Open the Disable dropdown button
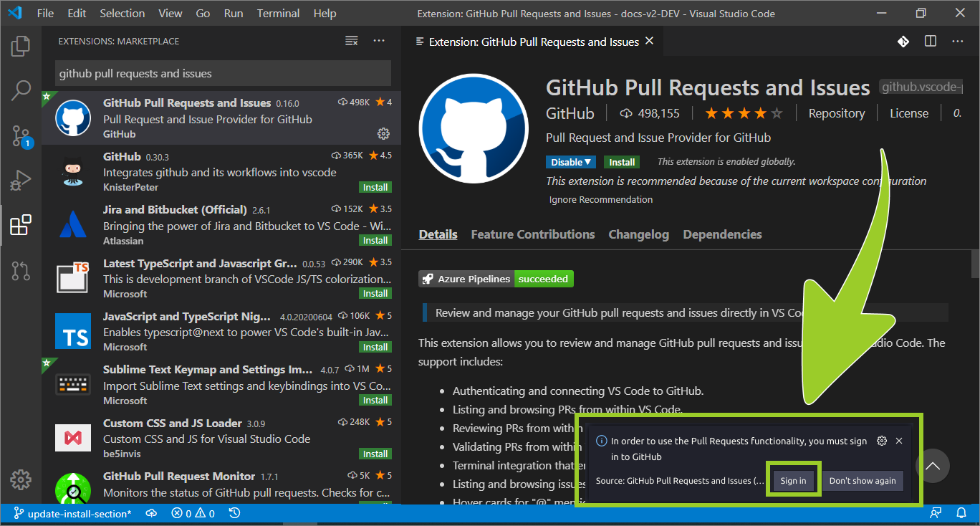This screenshot has height=526, width=980. pos(571,162)
